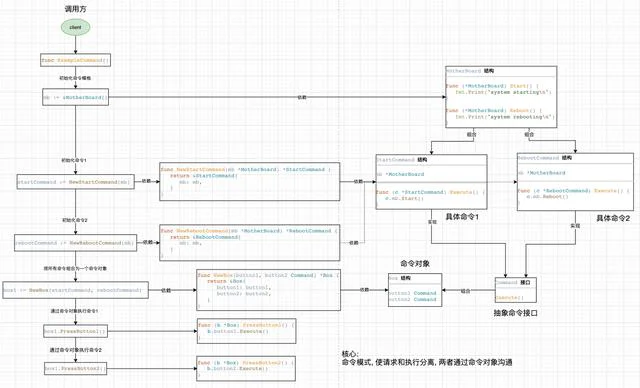Click the func PressButton2() code block
Image resolution: width=640 pixels, height=388 pixels.
[246, 369]
